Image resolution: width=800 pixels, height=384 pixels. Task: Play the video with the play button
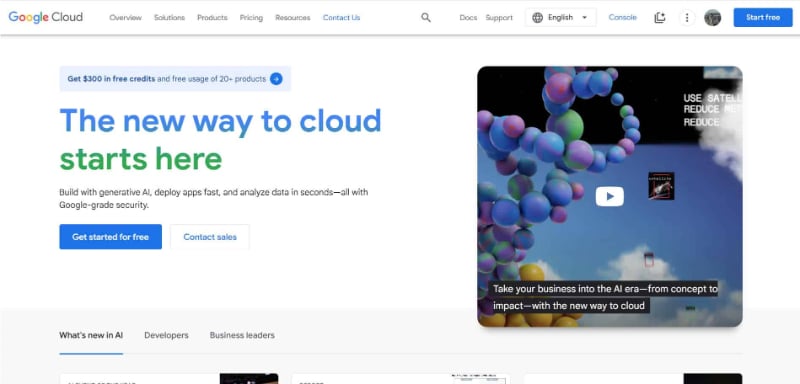pyautogui.click(x=610, y=196)
